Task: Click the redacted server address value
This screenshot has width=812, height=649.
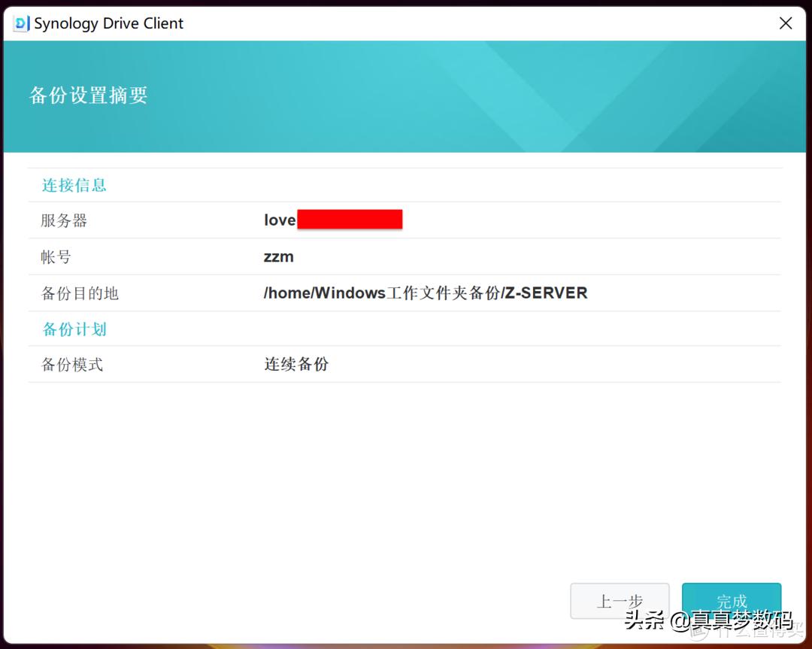Action: [x=350, y=219]
